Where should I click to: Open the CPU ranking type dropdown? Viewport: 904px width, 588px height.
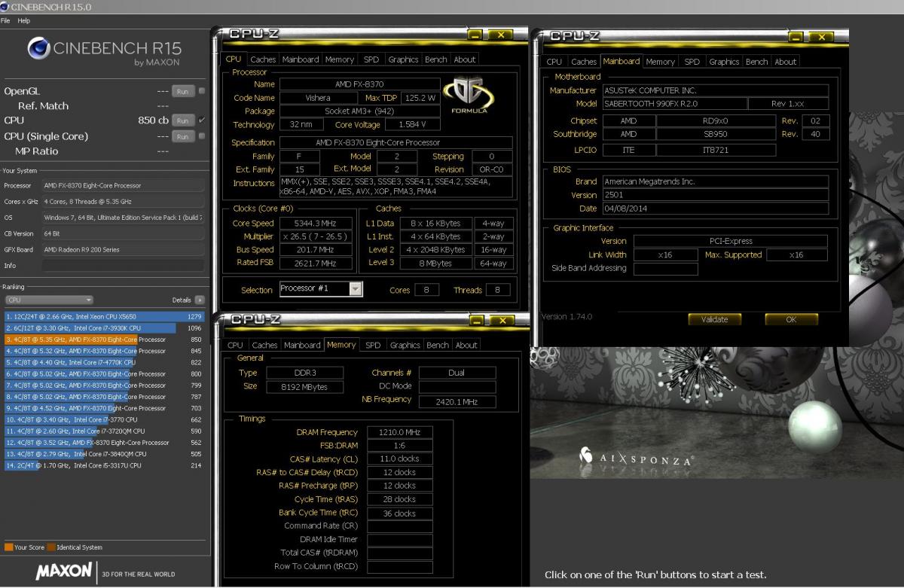point(49,300)
